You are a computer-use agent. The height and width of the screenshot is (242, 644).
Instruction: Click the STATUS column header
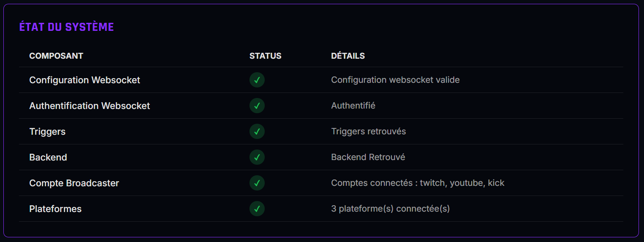[x=265, y=56]
